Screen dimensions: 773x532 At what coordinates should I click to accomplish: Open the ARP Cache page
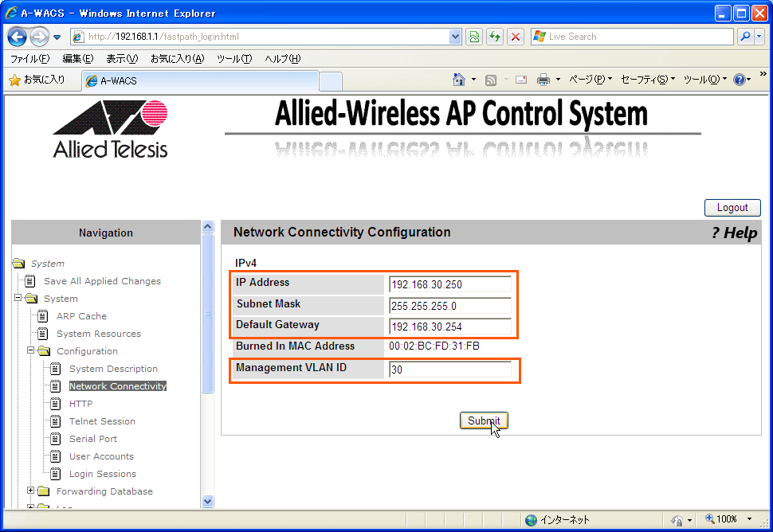point(81,315)
